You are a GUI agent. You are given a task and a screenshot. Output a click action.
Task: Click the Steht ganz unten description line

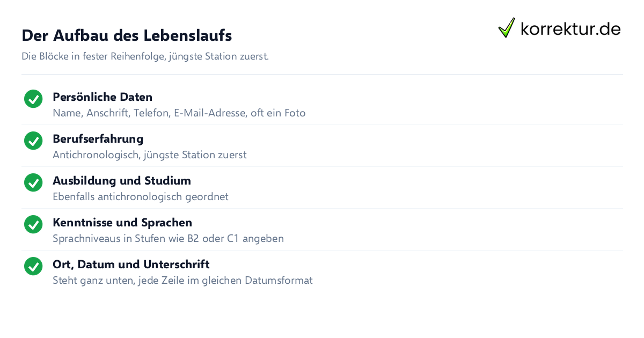(182, 281)
